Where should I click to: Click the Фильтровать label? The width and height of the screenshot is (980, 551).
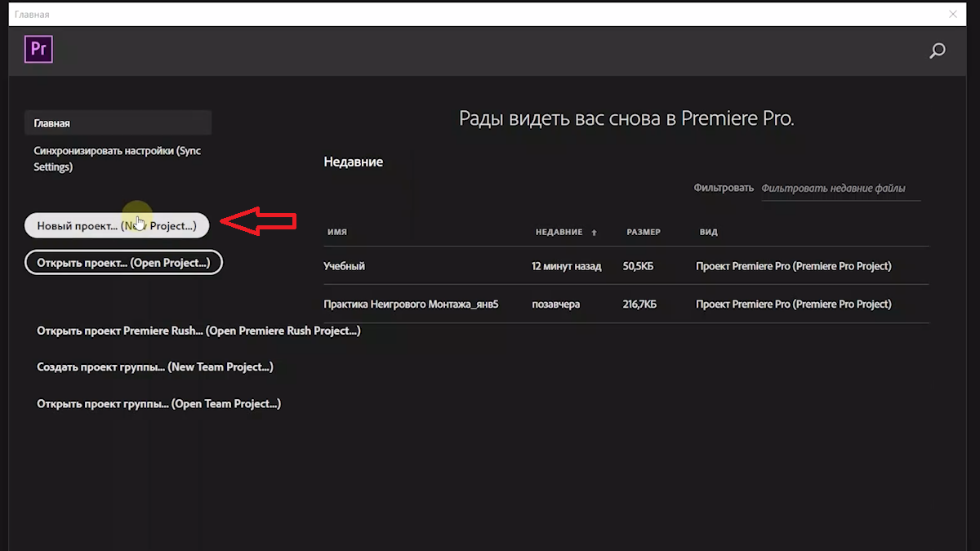pos(724,188)
